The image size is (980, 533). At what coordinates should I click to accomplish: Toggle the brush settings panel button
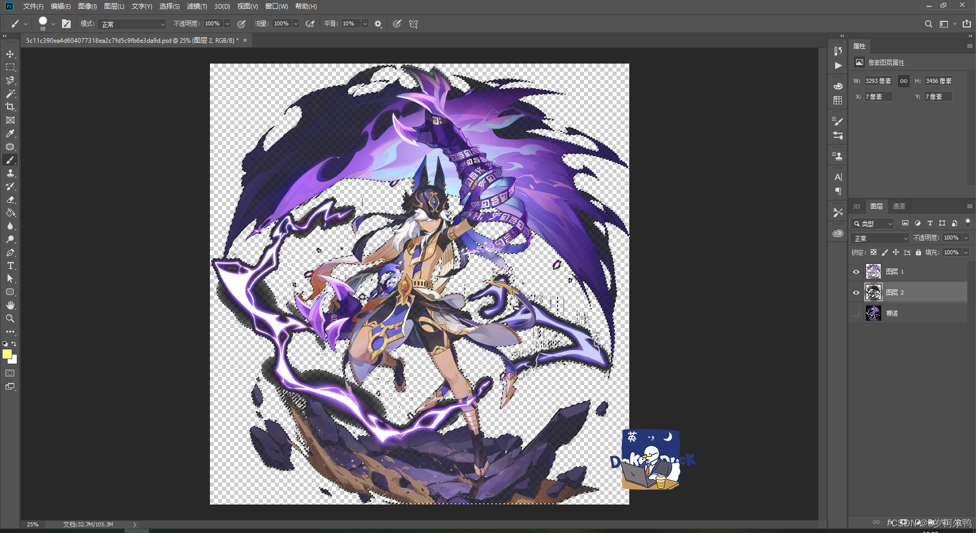pos(67,24)
